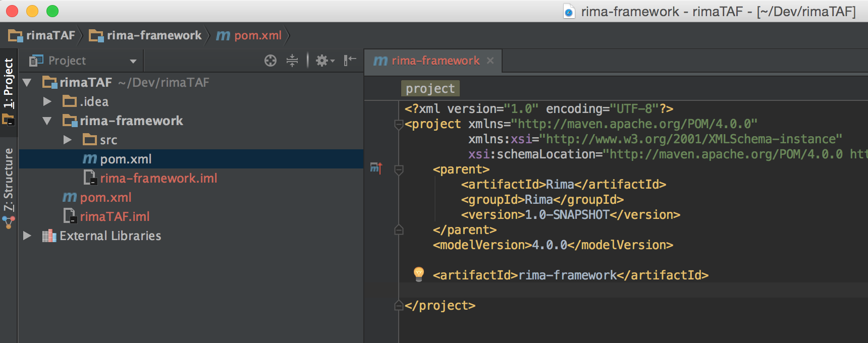Expand the External Libraries node

click(x=27, y=236)
